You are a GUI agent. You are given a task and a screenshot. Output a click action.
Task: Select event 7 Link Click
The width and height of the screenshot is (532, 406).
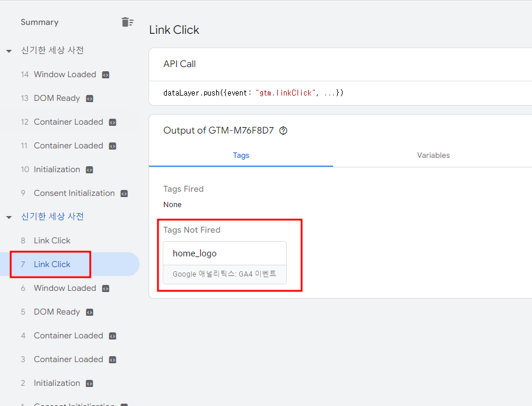click(69, 264)
